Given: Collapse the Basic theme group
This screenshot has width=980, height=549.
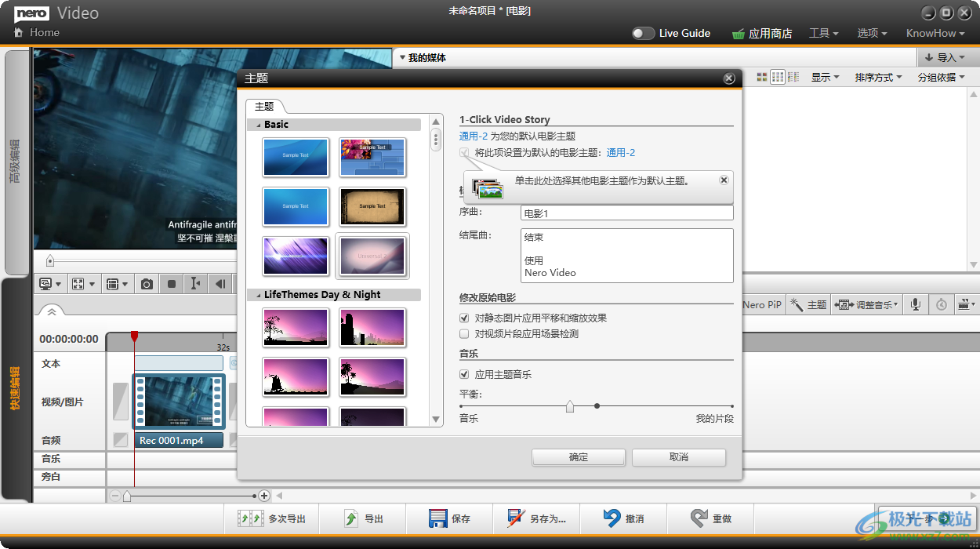Looking at the screenshot, I should click(x=257, y=125).
